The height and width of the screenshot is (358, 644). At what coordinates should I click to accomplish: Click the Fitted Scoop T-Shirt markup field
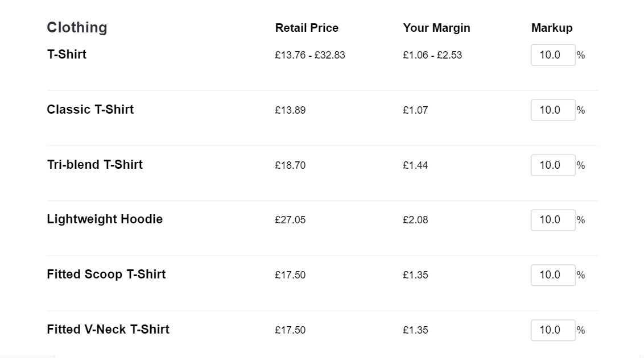553,275
